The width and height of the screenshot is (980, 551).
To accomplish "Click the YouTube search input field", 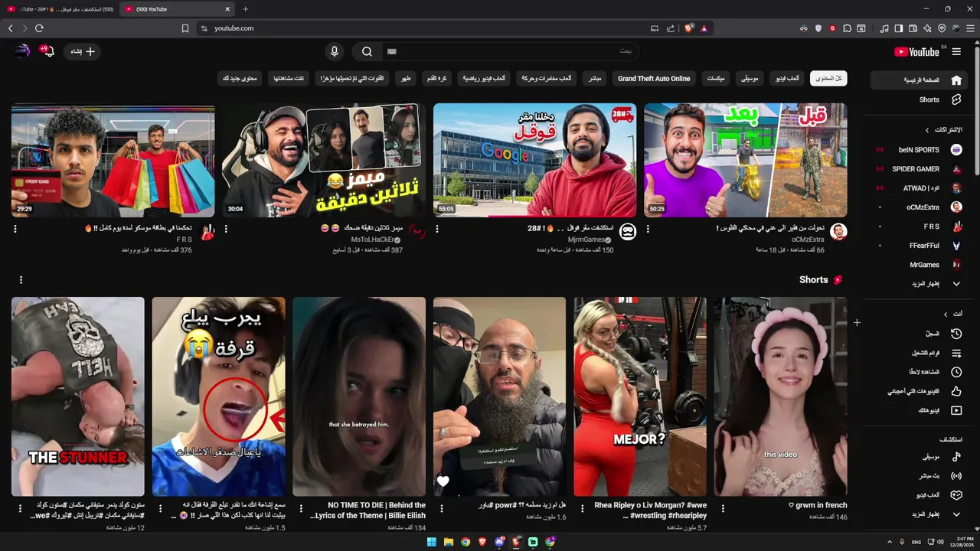I will [x=509, y=51].
